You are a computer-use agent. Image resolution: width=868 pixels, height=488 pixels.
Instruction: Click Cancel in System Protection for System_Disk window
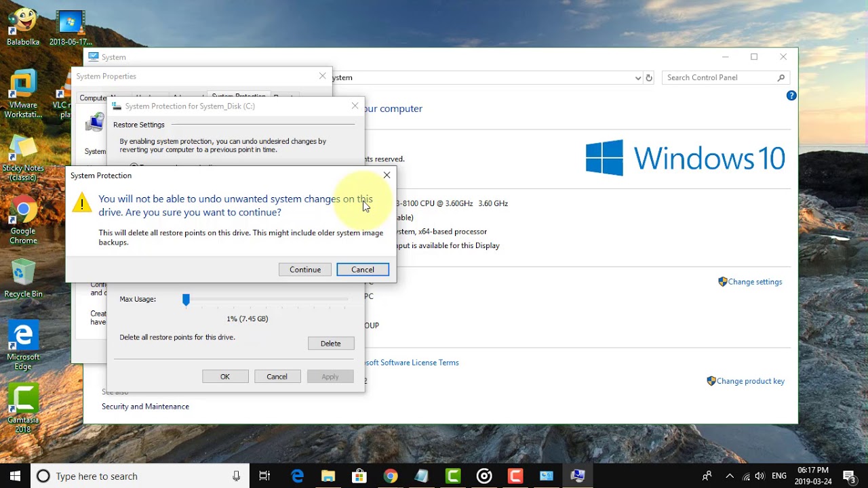[277, 377]
